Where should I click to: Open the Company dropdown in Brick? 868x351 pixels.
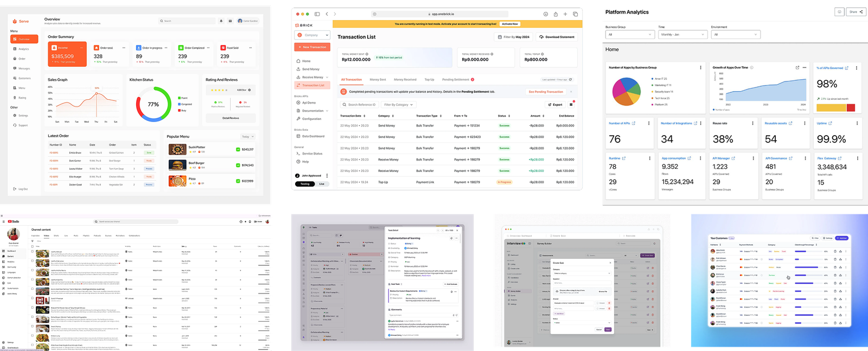point(312,35)
